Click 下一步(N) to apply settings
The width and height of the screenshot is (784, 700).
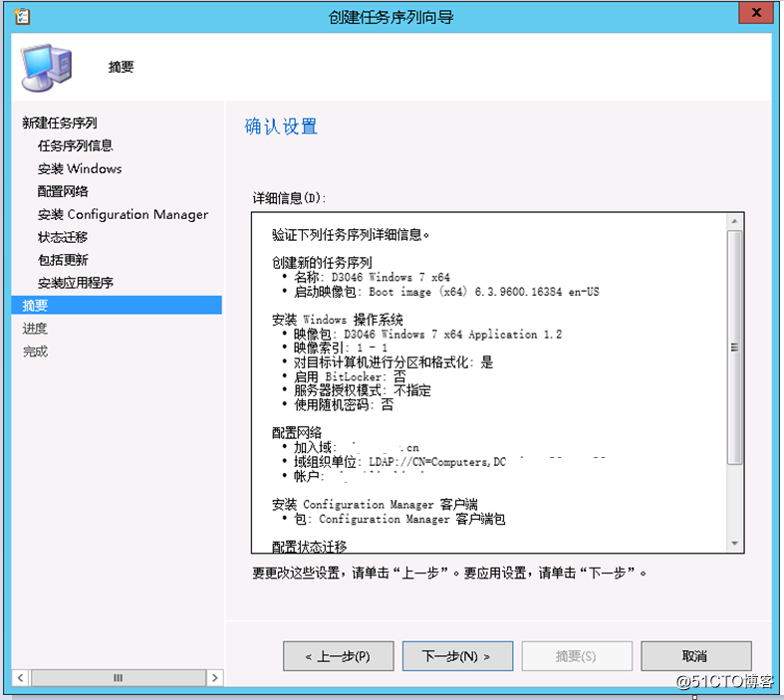point(457,656)
